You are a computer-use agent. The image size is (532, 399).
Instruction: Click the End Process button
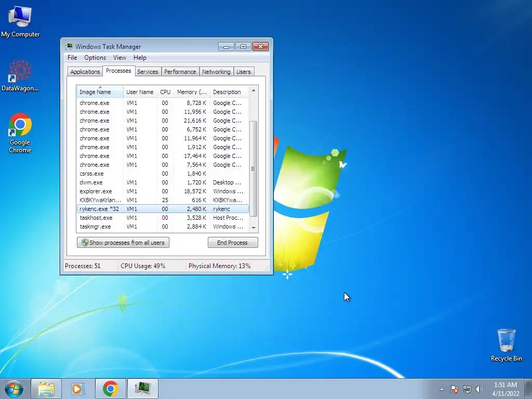pyautogui.click(x=233, y=243)
